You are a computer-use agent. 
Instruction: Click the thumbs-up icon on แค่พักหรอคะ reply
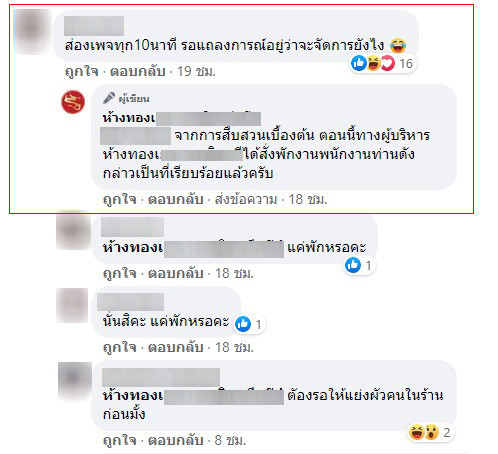click(x=353, y=265)
